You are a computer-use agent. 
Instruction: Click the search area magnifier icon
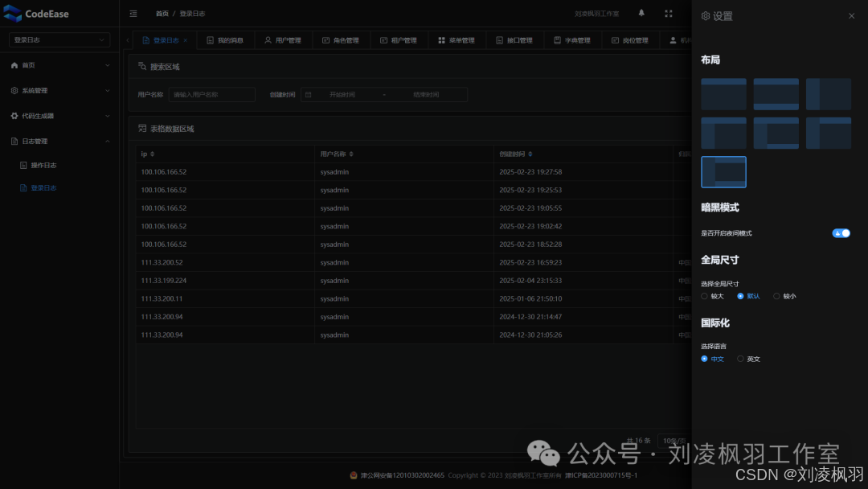(142, 67)
